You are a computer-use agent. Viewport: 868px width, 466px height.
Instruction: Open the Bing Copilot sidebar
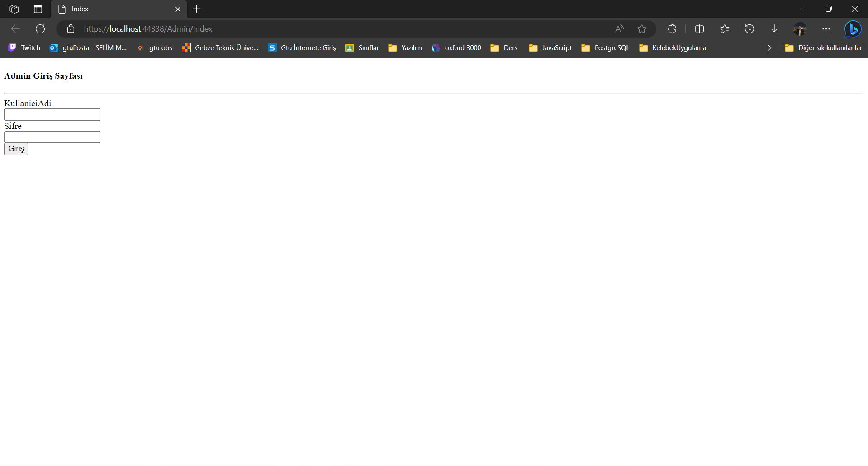click(853, 29)
